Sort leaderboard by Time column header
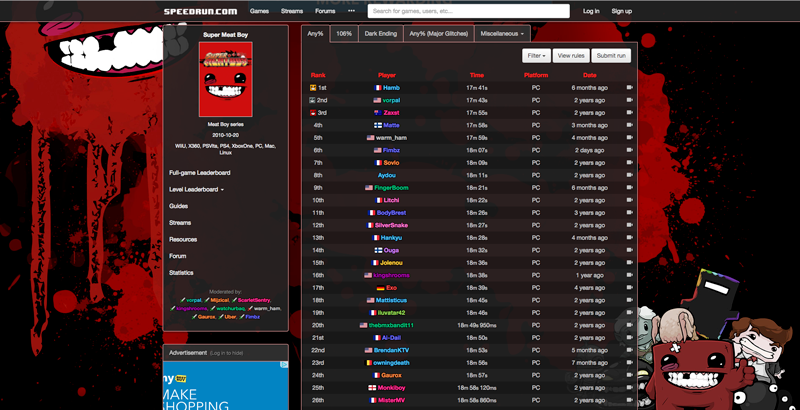The height and width of the screenshot is (410, 800). pyautogui.click(x=477, y=75)
